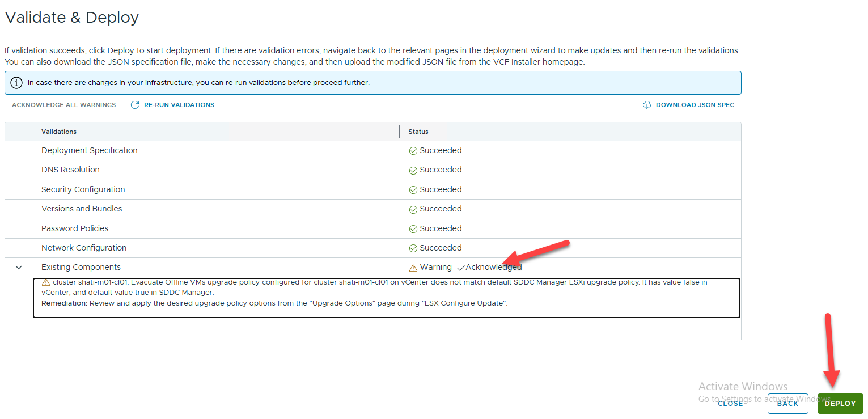Click the Re-run Validations link text

(179, 105)
